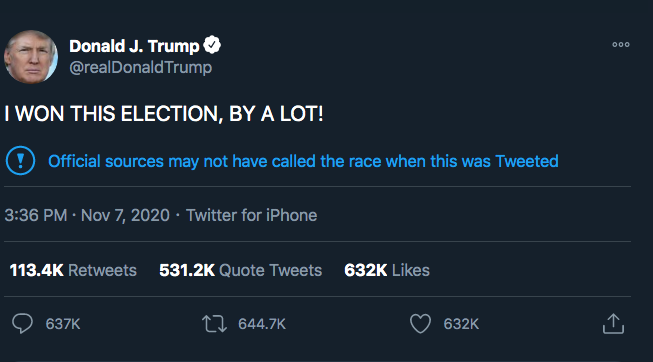Click the exclamation warning circle icon
This screenshot has width=653, height=362.
click(20, 161)
